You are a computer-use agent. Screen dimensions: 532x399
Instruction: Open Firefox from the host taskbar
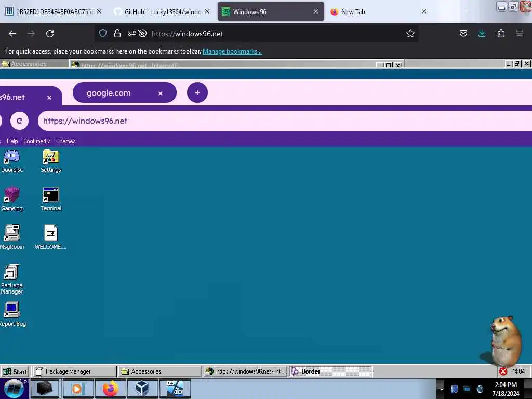pyautogui.click(x=111, y=389)
